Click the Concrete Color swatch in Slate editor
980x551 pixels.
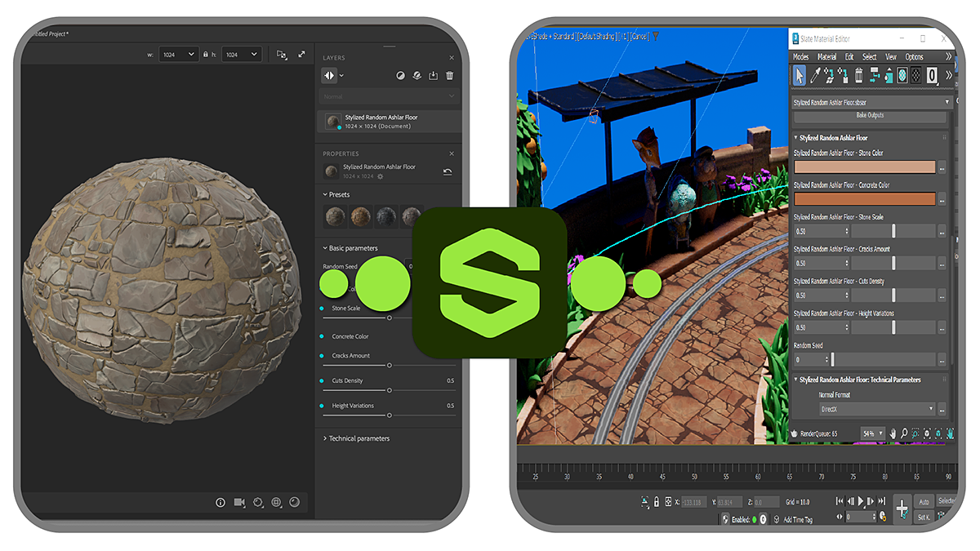pos(865,199)
